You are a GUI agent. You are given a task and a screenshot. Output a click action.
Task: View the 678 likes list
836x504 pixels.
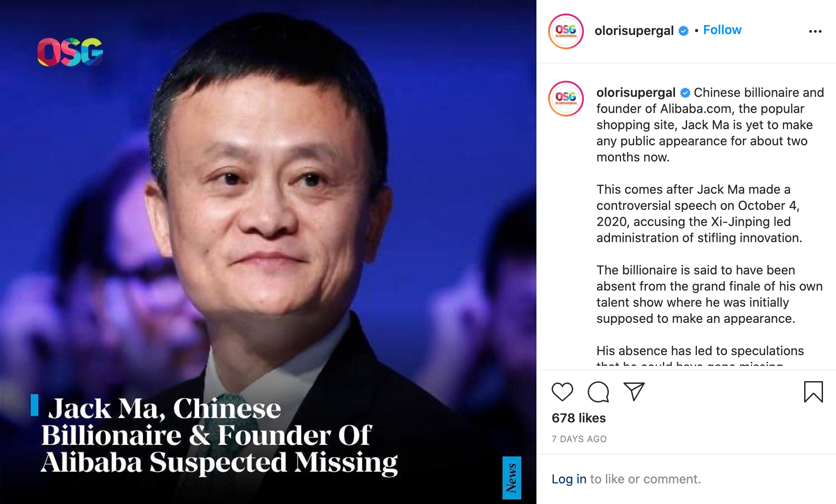[579, 418]
